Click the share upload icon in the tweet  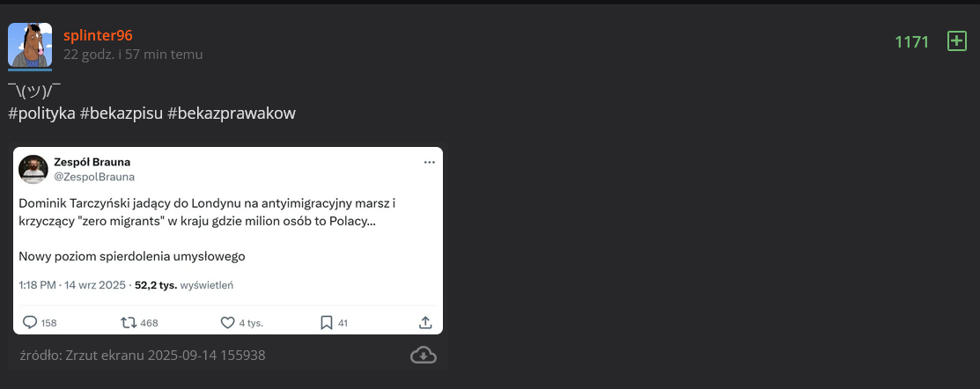point(425,322)
